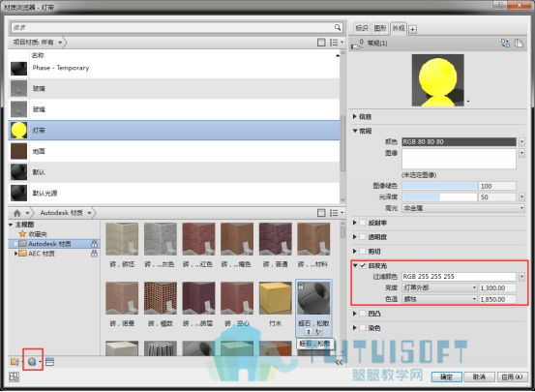The image size is (535, 392).
Task: Click the 应用 button
Action: 512,377
